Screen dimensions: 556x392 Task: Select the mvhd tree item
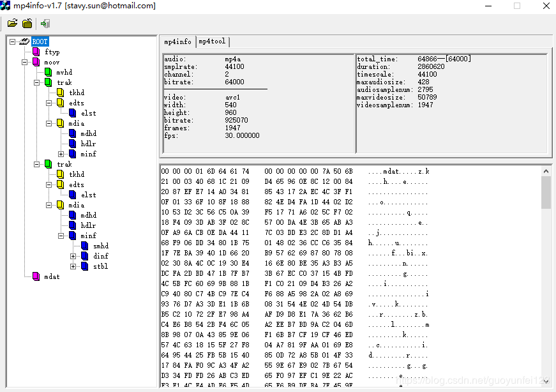click(64, 72)
